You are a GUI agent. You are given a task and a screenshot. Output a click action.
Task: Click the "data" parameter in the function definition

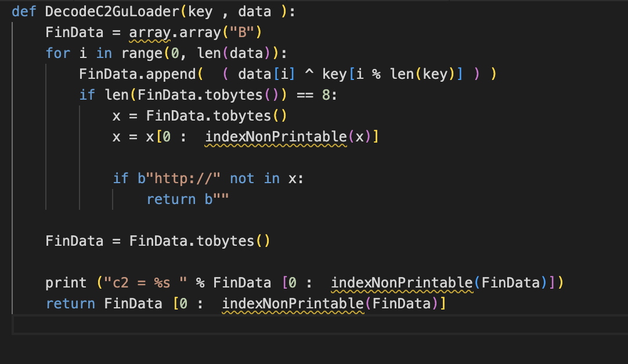(x=255, y=12)
